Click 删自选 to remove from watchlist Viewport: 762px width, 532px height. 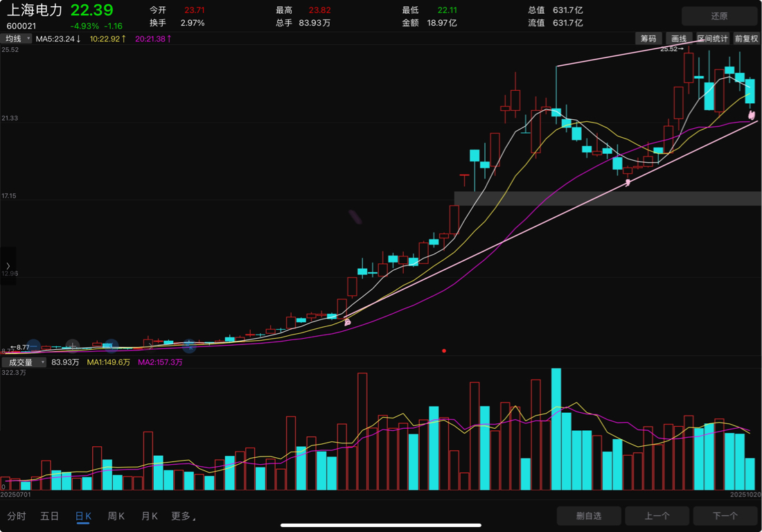pos(589,515)
